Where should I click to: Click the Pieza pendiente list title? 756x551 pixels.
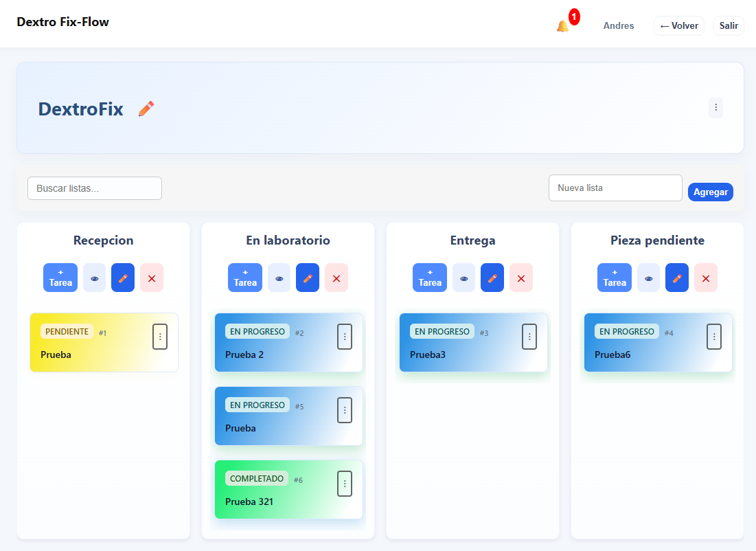[657, 240]
